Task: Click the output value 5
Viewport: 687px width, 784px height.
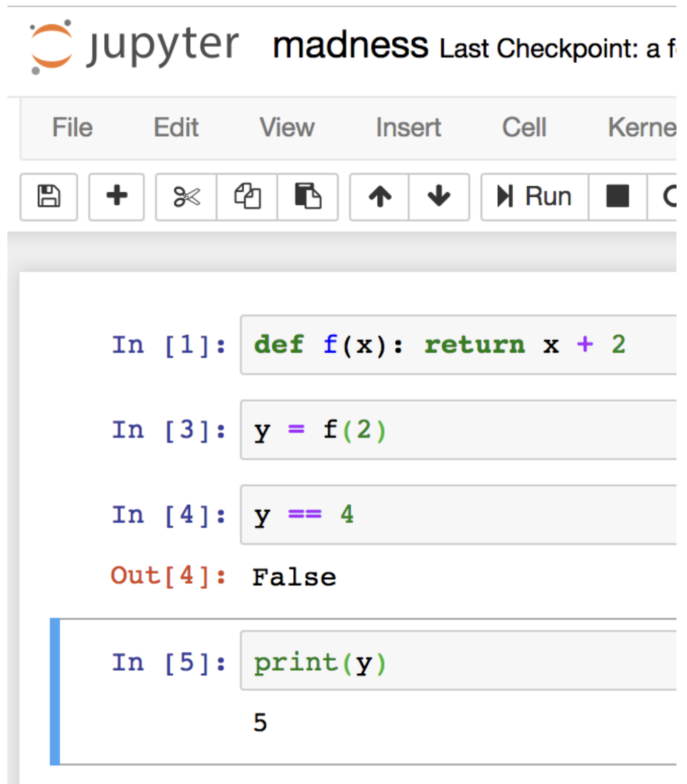Action: tap(260, 722)
